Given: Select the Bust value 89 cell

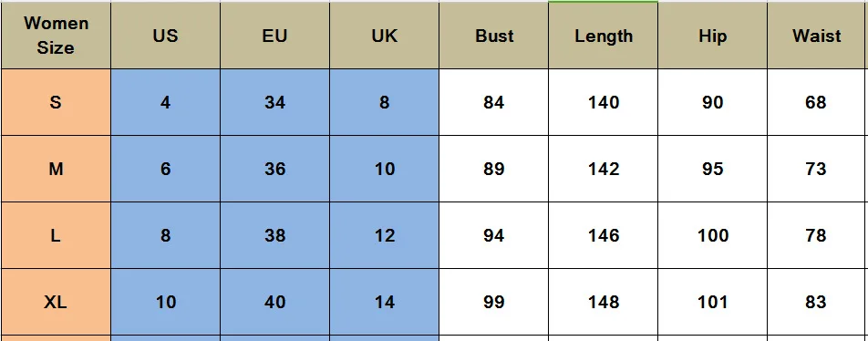Looking at the screenshot, I should [x=494, y=169].
